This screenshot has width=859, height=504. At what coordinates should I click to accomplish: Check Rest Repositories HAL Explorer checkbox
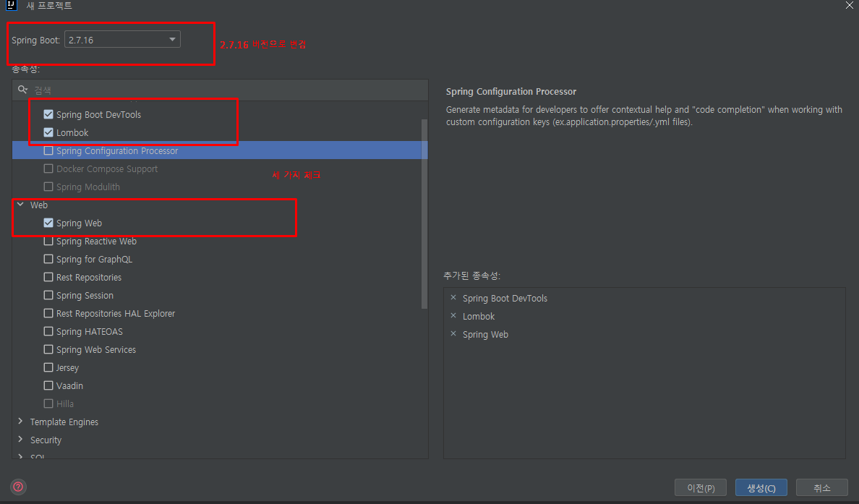(x=48, y=313)
